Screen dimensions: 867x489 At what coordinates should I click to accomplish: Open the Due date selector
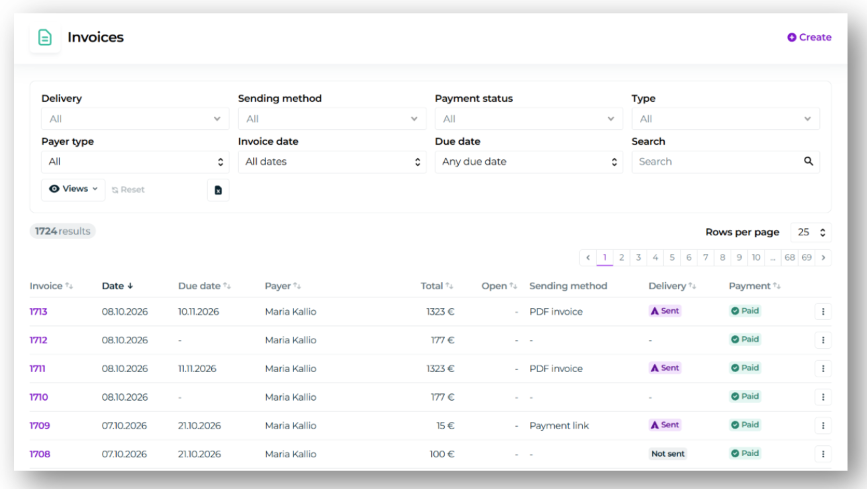click(x=529, y=162)
